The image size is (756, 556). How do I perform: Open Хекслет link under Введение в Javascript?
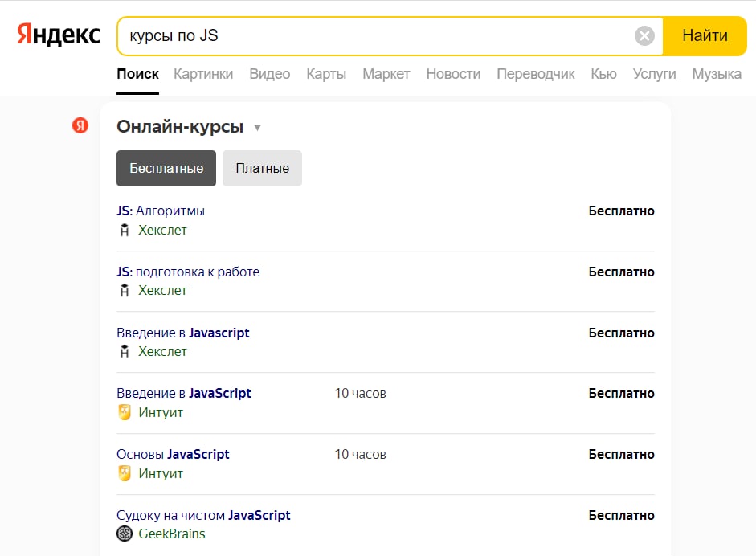tap(162, 352)
